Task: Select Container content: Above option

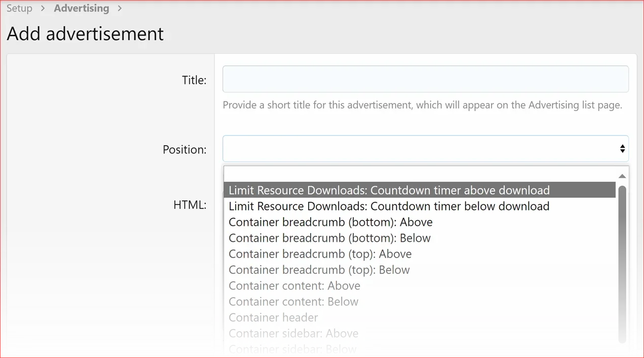Action: pos(294,285)
